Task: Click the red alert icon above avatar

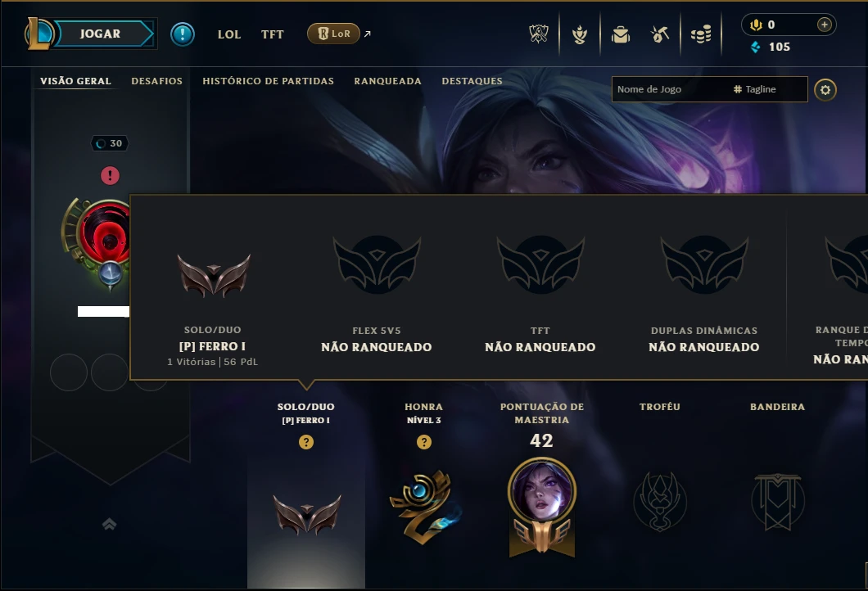Action: pos(111,176)
